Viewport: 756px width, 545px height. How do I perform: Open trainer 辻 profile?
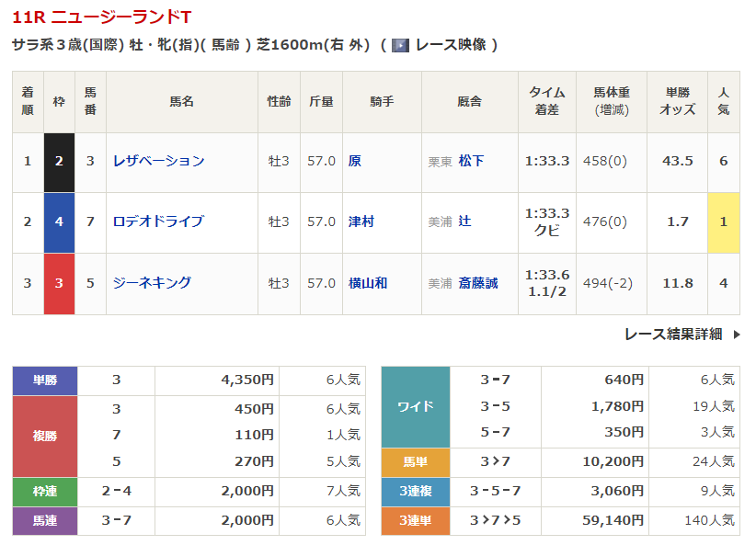(464, 221)
